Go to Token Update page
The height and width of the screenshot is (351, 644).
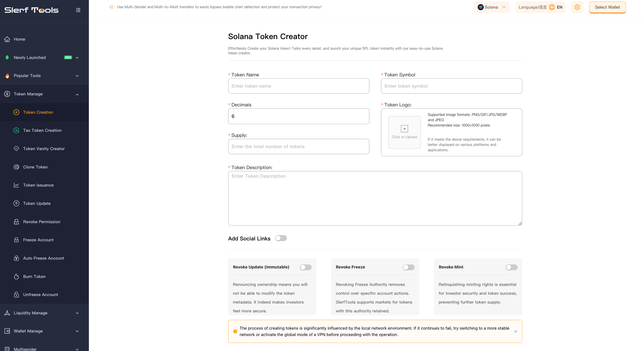pyautogui.click(x=37, y=203)
